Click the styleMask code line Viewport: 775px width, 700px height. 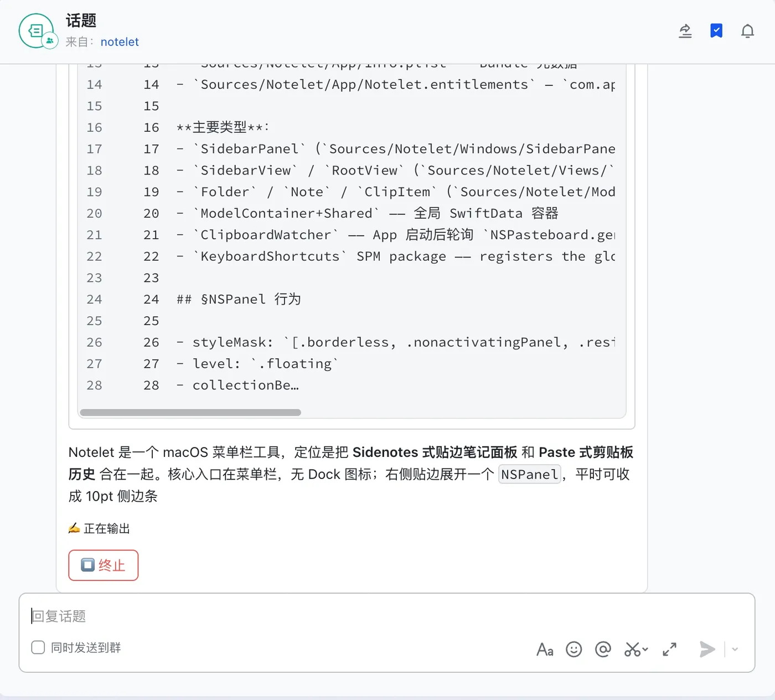tap(395, 342)
